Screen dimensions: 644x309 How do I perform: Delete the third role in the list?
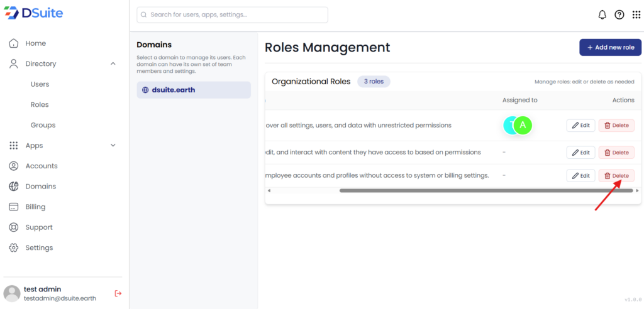point(616,176)
